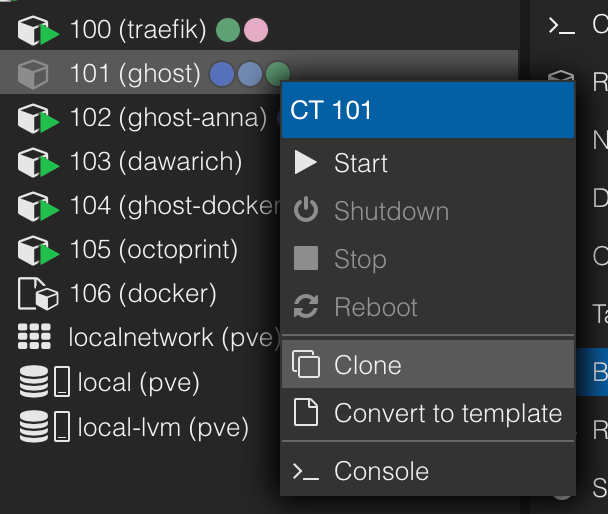This screenshot has height=514, width=608.
Task: Click the template icon for 106 (docker)
Action: click(x=36, y=294)
